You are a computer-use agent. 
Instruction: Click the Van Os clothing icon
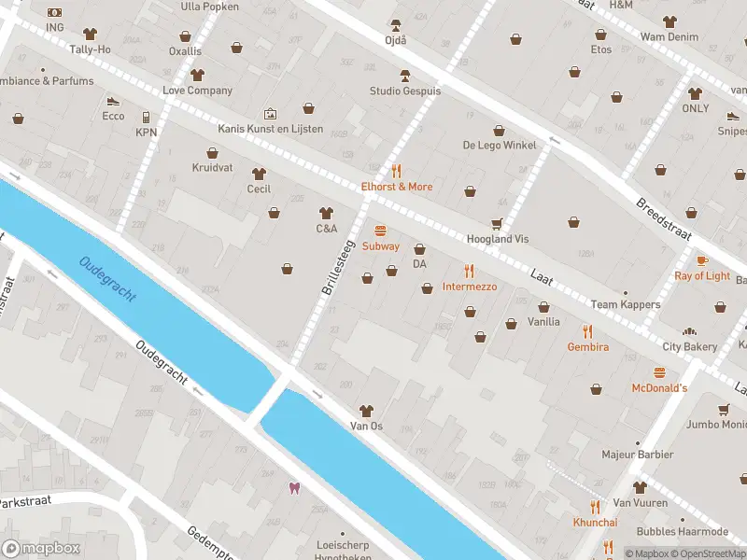point(366,411)
